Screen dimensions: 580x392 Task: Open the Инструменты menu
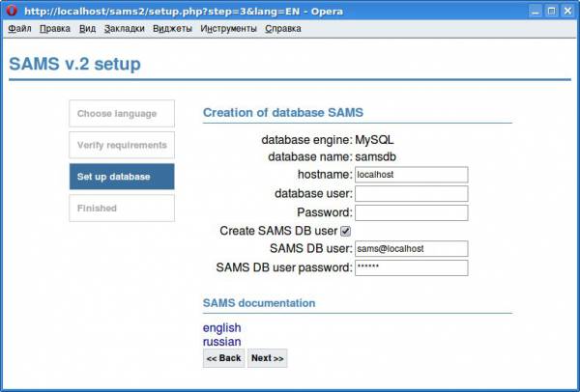pos(228,29)
